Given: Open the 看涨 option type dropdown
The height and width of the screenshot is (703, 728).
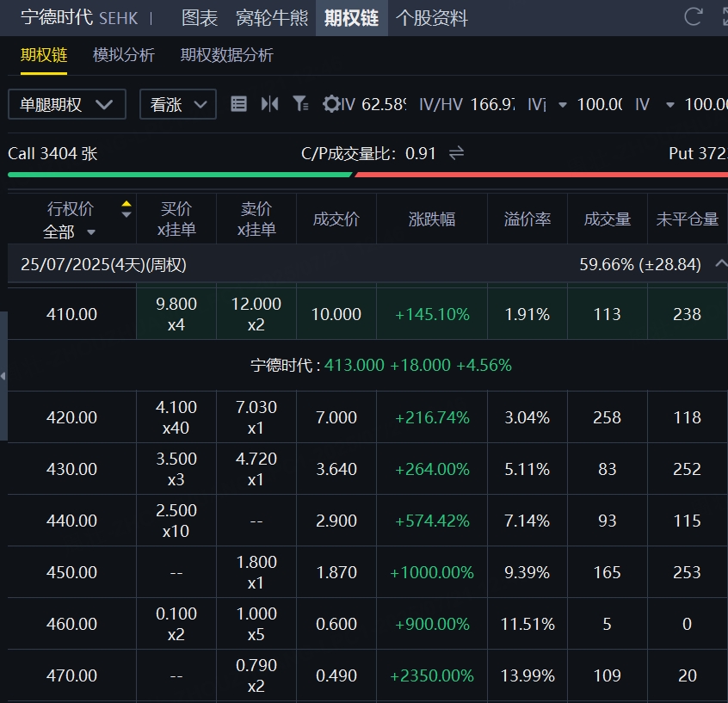Looking at the screenshot, I should [x=177, y=104].
